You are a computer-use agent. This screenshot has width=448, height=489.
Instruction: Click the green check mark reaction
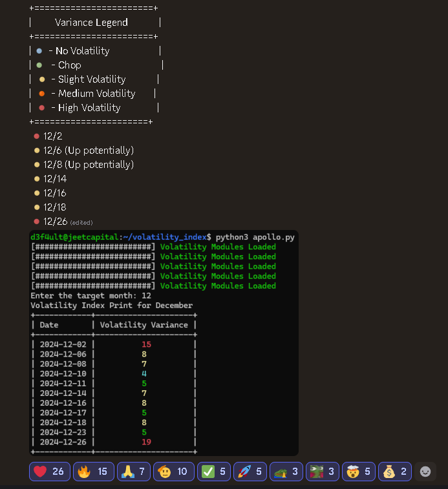point(214,472)
